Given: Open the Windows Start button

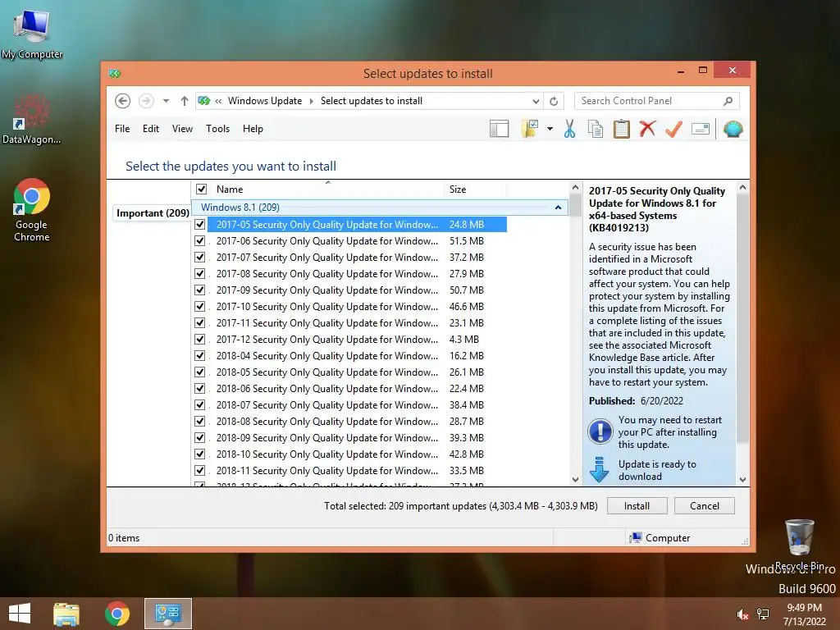Looking at the screenshot, I should (x=20, y=614).
